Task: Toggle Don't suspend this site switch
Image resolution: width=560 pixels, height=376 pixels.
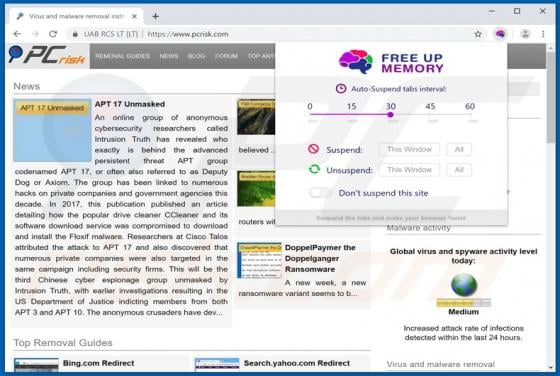Action: pos(320,193)
